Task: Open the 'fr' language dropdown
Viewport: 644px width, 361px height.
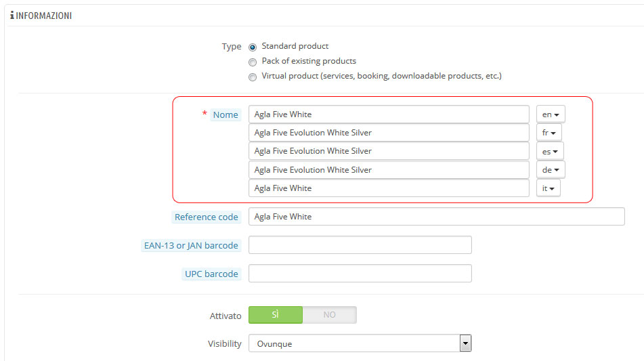Action: 549,133
